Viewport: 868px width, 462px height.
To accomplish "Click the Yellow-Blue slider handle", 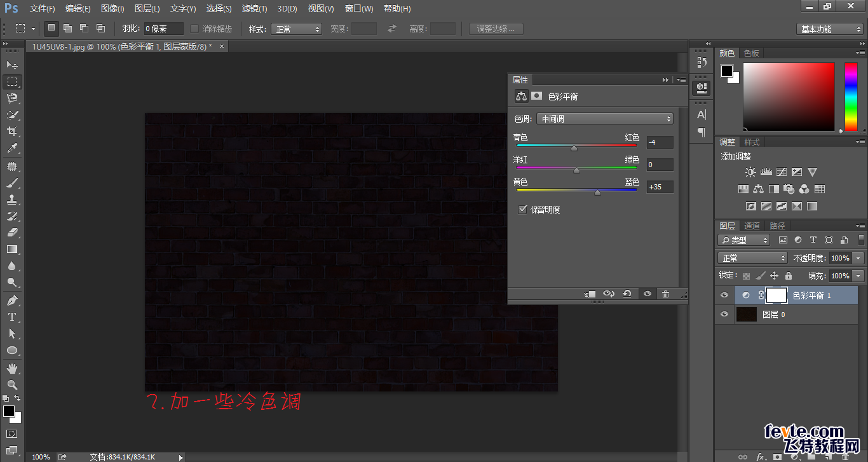I will click(x=597, y=192).
